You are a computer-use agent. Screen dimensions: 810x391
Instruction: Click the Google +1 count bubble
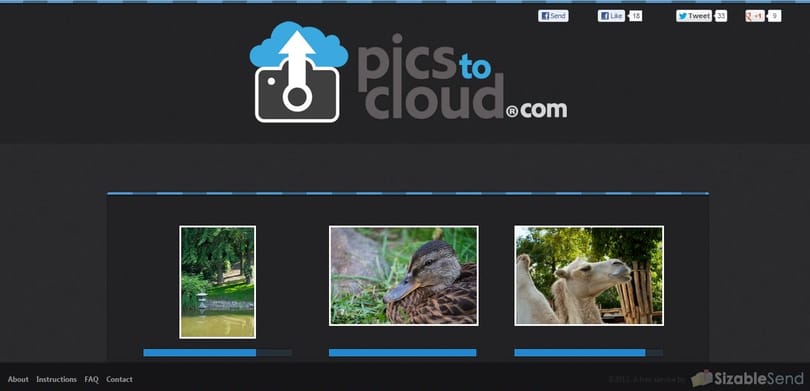[x=774, y=16]
